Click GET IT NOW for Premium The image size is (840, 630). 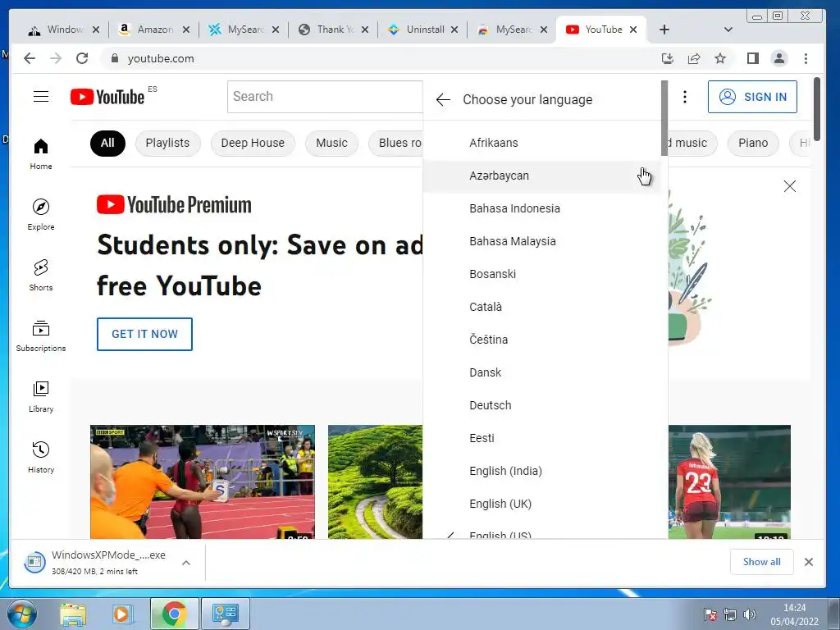click(x=144, y=335)
